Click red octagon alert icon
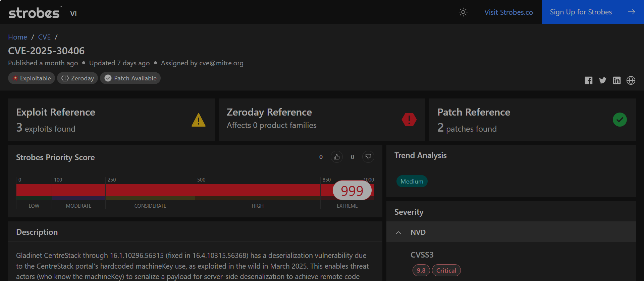 coord(409,120)
